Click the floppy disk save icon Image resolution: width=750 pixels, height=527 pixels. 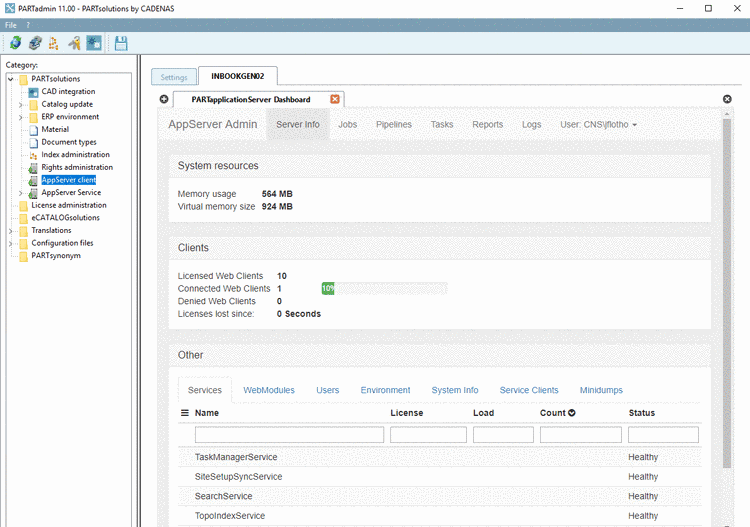(x=121, y=43)
